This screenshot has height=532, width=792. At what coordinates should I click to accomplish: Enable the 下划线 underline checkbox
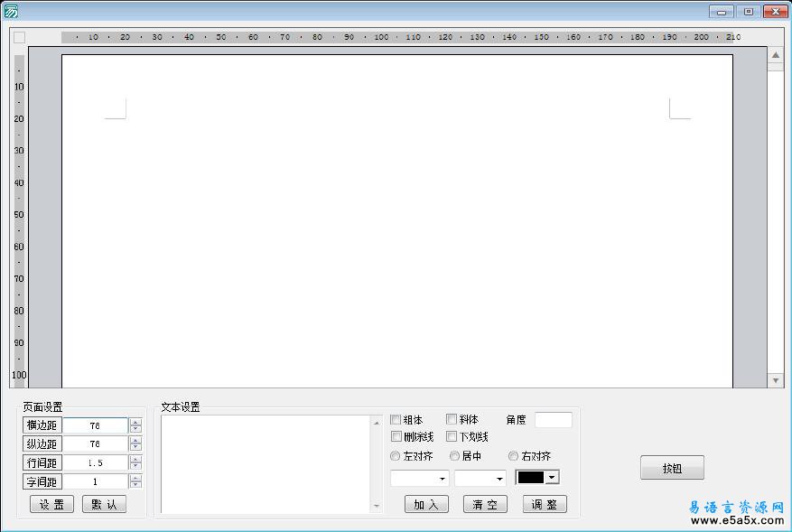(x=452, y=437)
